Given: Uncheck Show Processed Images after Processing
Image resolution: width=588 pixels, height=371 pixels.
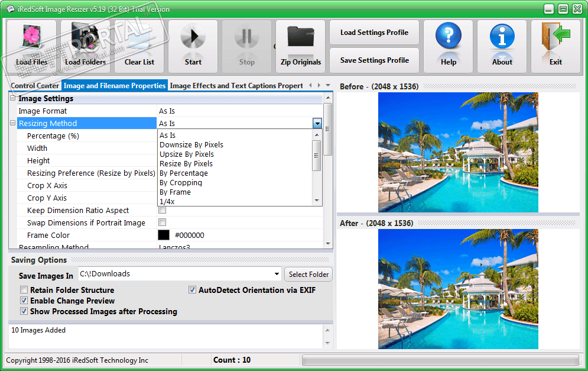Looking at the screenshot, I should [x=24, y=311].
